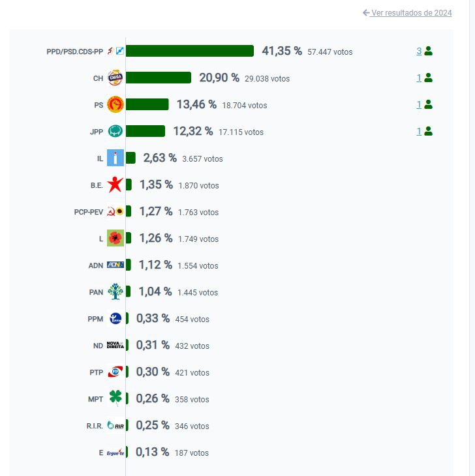Click the ADN party logo
Image resolution: width=475 pixels, height=476 pixels.
115,265
